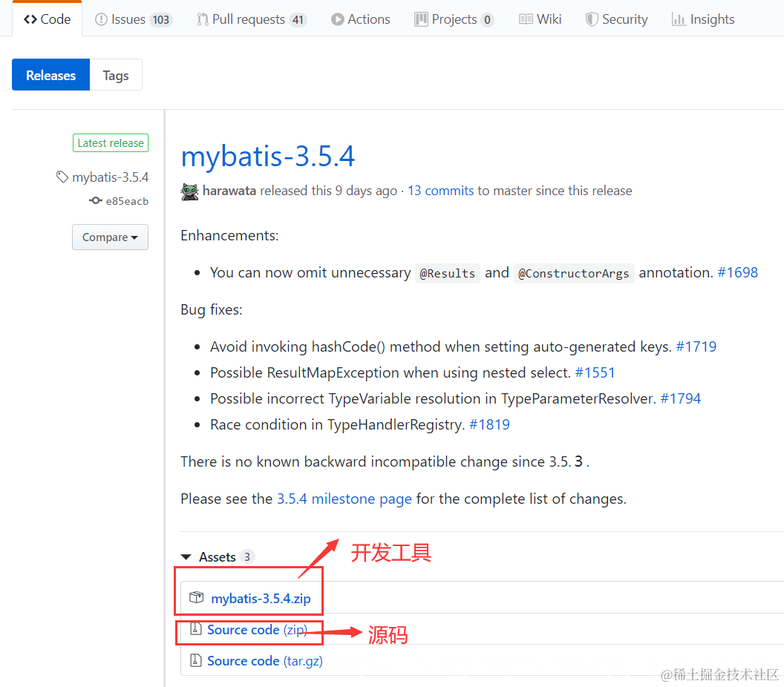Open issue #1794
Image resolution: width=784 pixels, height=687 pixels.
[681, 398]
